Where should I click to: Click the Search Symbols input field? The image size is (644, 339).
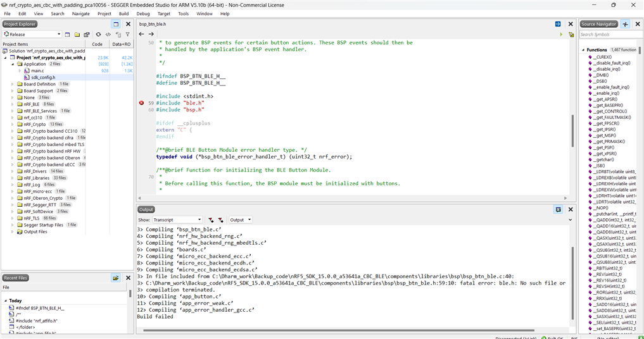coord(610,35)
